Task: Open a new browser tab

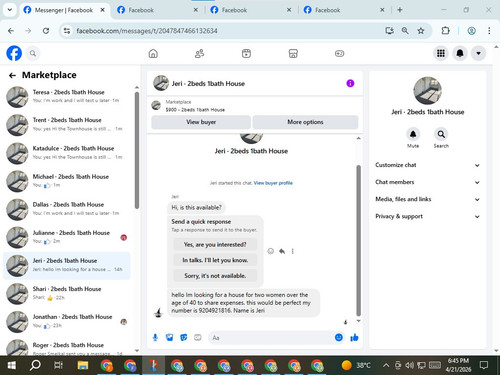Action: (x=400, y=10)
